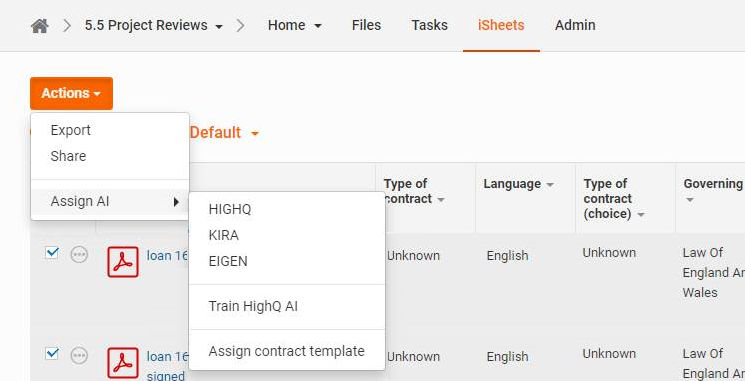This screenshot has width=745, height=381.
Task: Open the Home tab dropdown arrow
Action: pyautogui.click(x=318, y=27)
